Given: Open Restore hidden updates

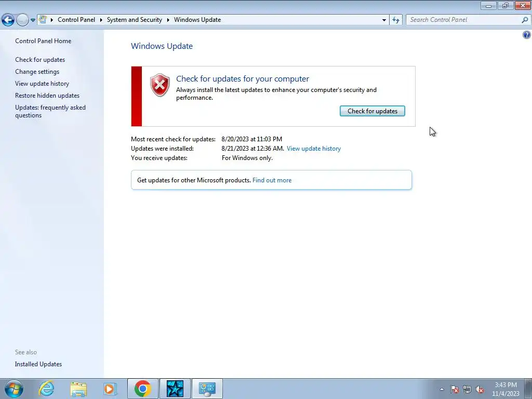Looking at the screenshot, I should coord(47,96).
